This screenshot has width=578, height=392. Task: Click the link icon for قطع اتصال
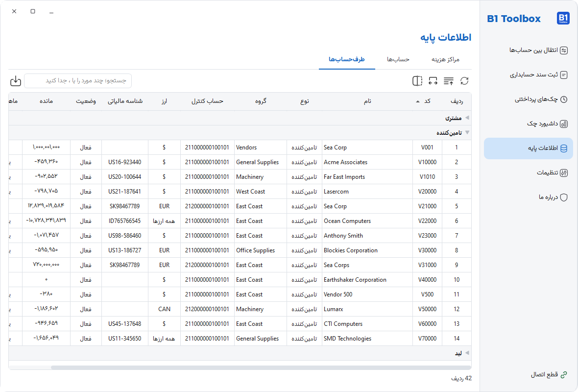tap(564, 375)
